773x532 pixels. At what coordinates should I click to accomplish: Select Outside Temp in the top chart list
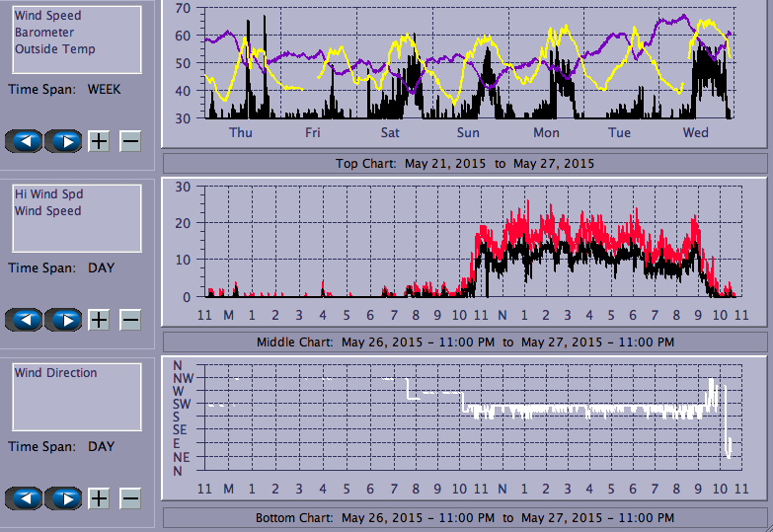click(55, 48)
